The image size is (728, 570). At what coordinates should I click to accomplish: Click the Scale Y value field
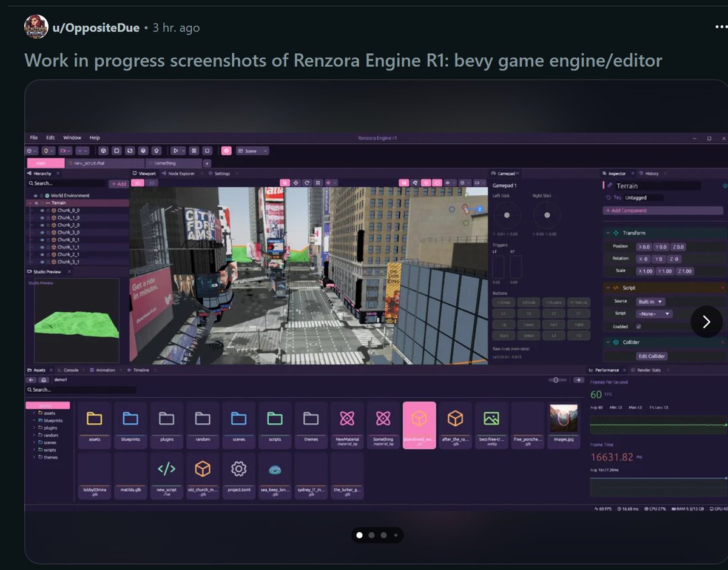coord(665,271)
